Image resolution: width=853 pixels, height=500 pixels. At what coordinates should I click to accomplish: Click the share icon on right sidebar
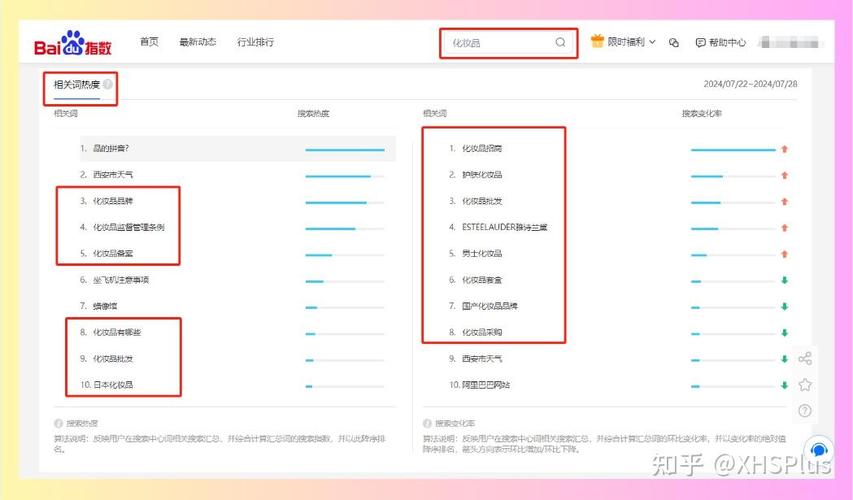(x=805, y=359)
